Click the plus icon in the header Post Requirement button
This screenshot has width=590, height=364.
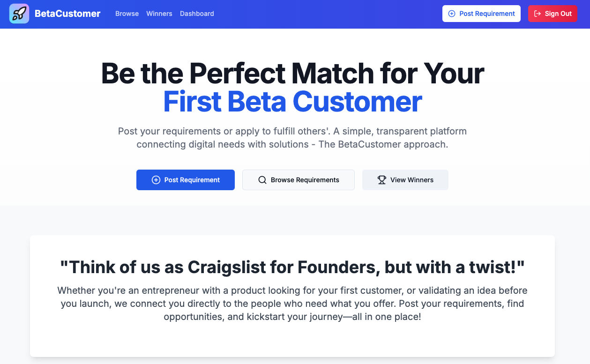452,14
